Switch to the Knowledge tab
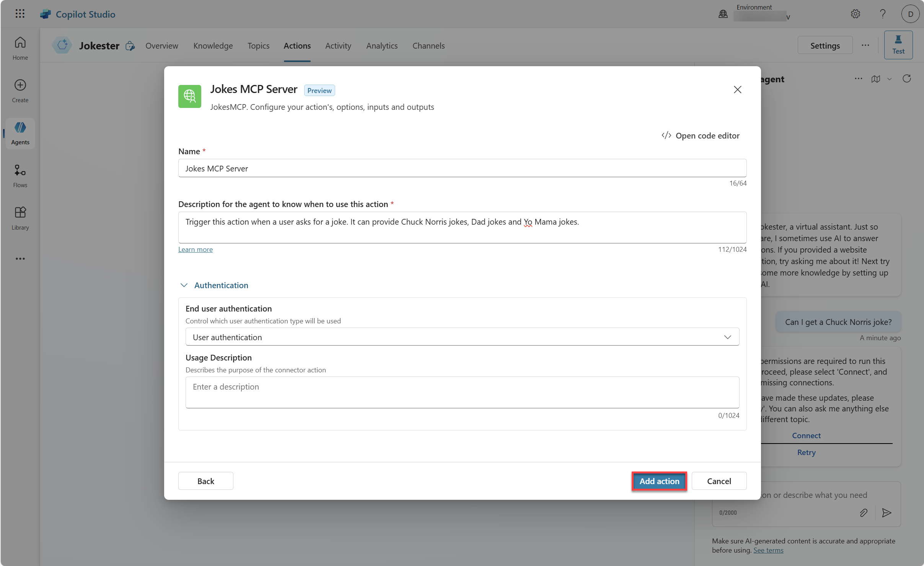 (x=213, y=46)
